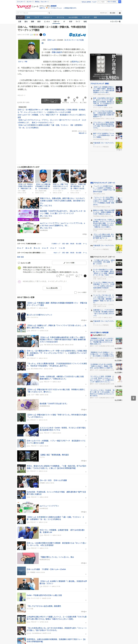Select the トップ navigation tab

(x=20, y=17)
